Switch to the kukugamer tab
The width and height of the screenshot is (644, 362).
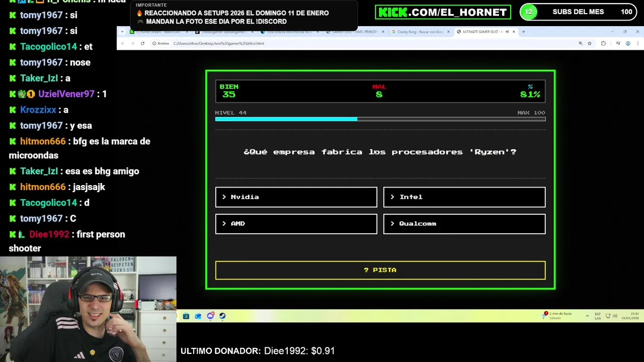(224, 32)
